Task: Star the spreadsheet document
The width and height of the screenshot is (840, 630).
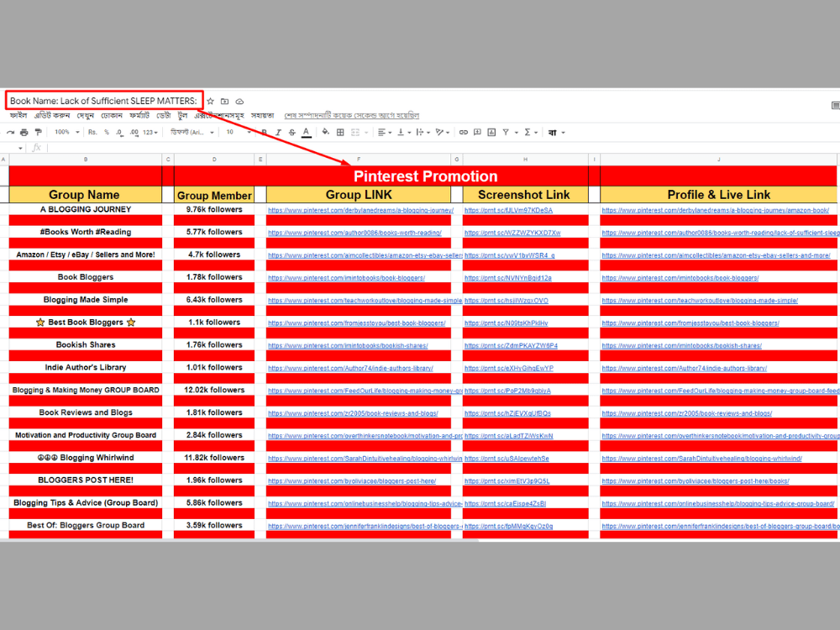Action: click(211, 102)
